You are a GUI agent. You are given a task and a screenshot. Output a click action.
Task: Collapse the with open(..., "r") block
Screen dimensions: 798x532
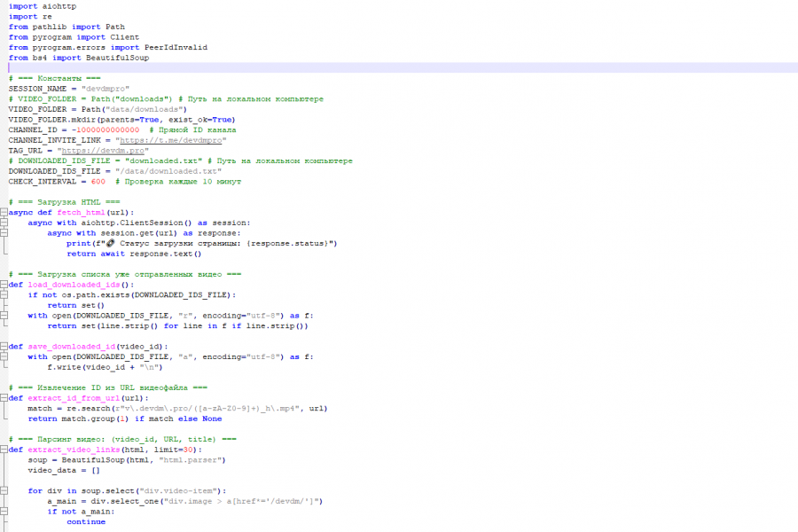4,316
